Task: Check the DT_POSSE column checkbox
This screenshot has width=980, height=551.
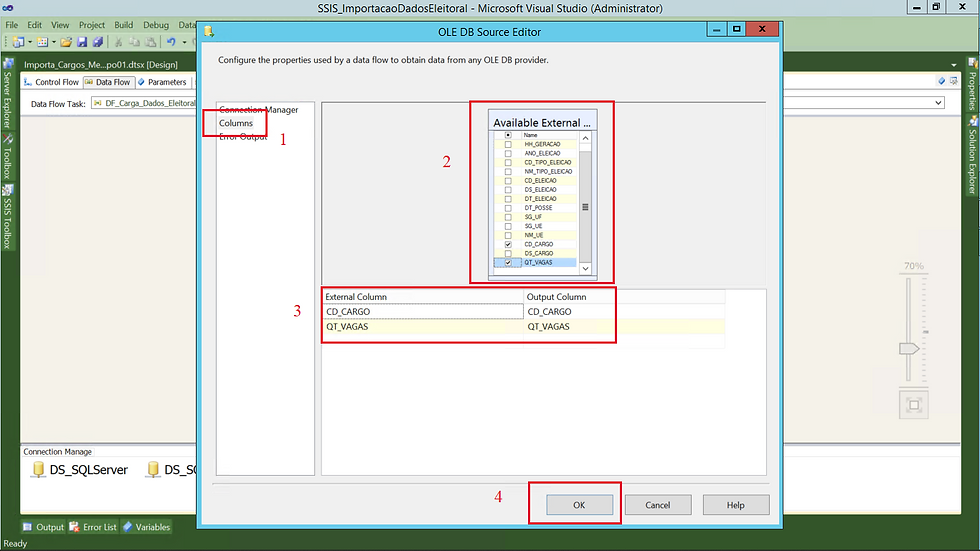Action: [x=508, y=208]
